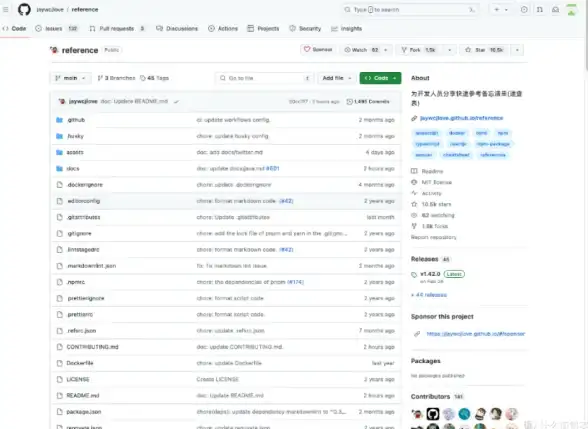Open pull requests icon in header
This screenshot has height=429, width=588.
[540, 9]
